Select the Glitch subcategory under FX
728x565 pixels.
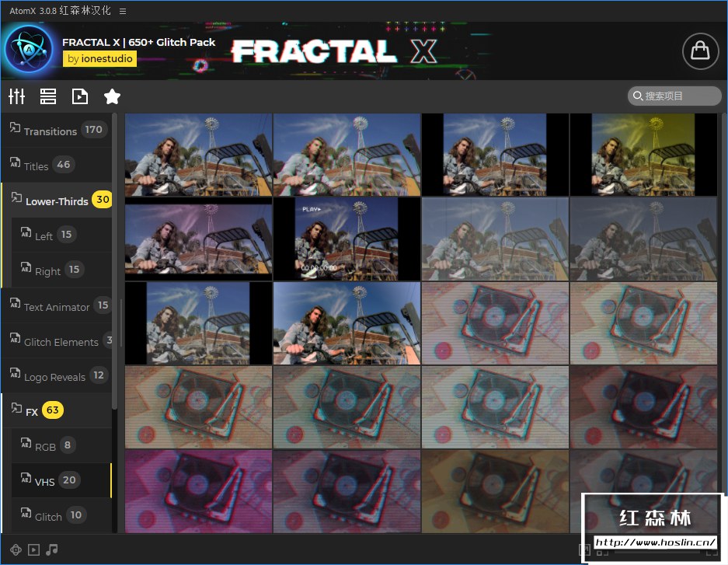tap(61, 515)
